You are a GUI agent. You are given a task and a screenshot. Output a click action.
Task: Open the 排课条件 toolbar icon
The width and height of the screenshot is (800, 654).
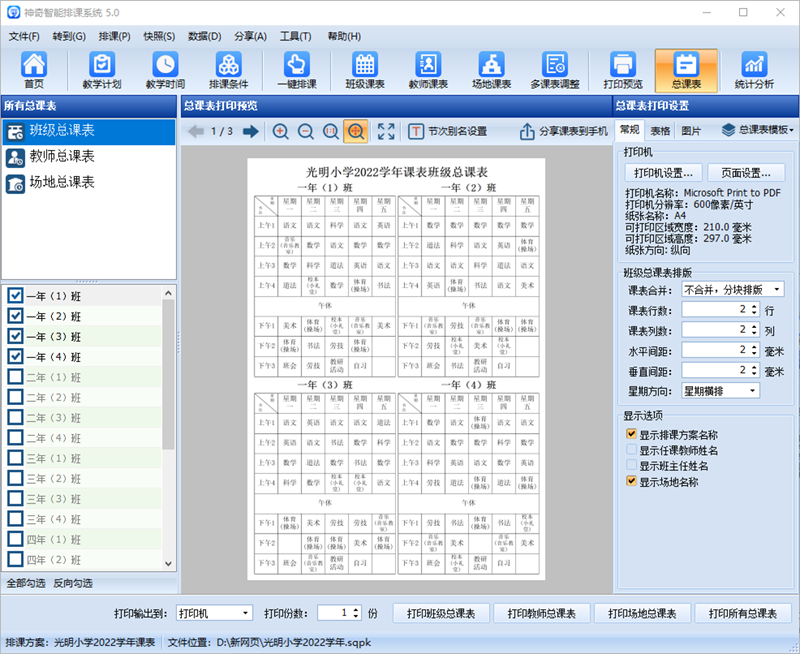click(x=229, y=70)
